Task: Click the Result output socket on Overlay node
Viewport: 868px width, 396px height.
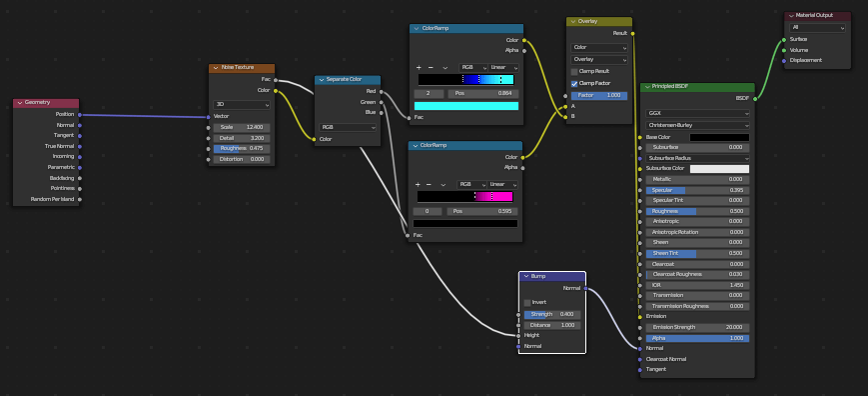Action: pos(632,34)
